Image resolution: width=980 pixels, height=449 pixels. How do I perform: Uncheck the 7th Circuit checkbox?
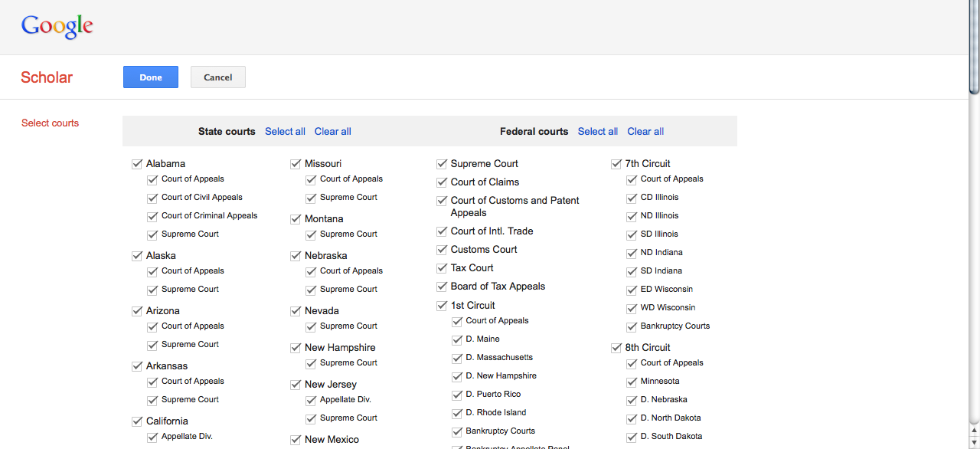coord(616,163)
